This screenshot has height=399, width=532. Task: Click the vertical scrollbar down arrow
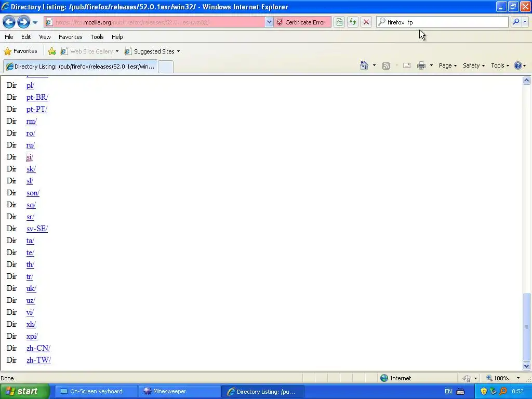527,366
